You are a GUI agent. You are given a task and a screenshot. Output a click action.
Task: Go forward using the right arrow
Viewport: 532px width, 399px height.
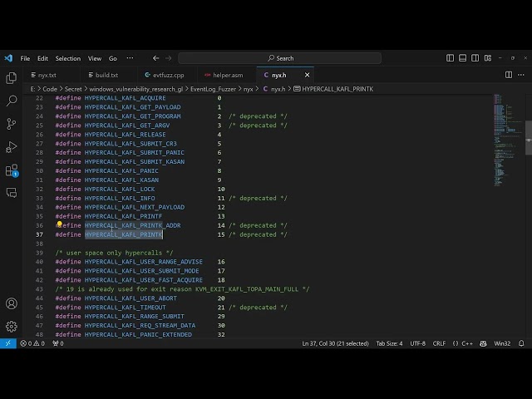click(168, 58)
